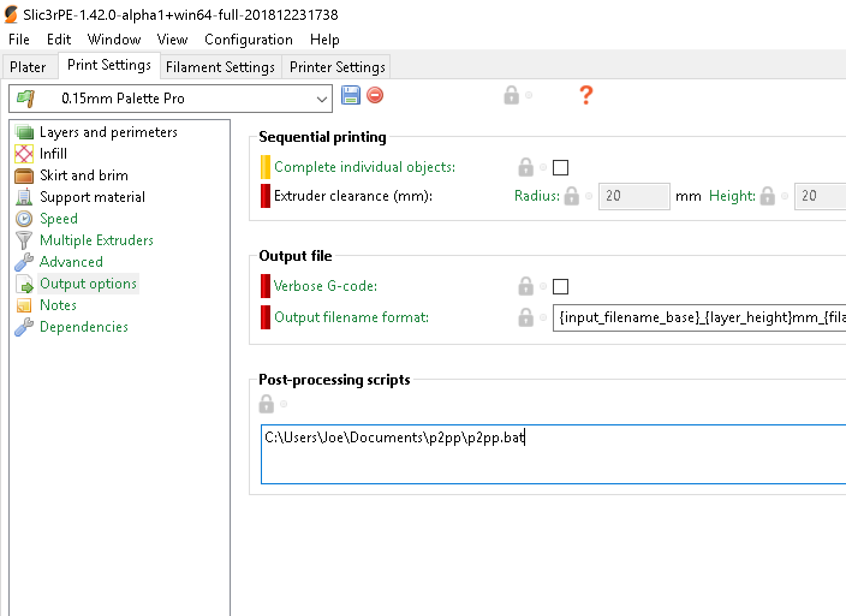846x616 pixels.
Task: Switch to the Printer Settings tab
Action: coord(338,67)
